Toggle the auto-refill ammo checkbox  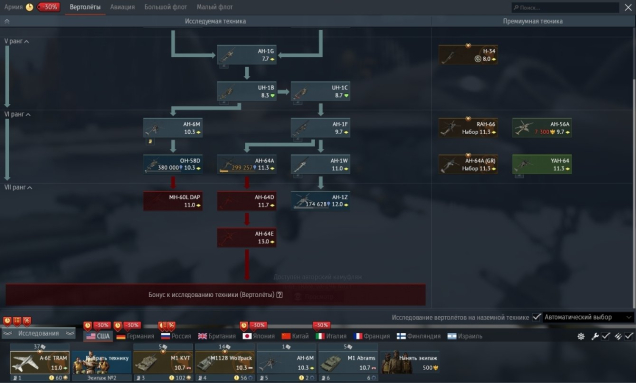pos(629,336)
